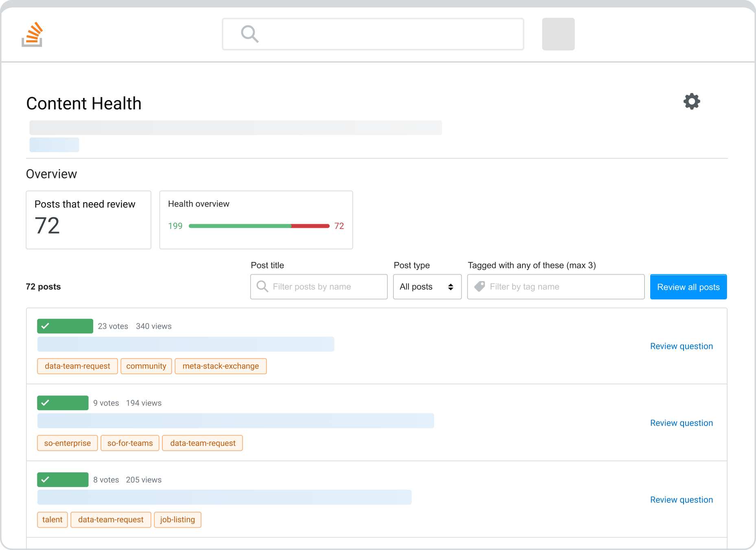This screenshot has width=756, height=550.
Task: Click the 72 posts count label
Action: 43,287
